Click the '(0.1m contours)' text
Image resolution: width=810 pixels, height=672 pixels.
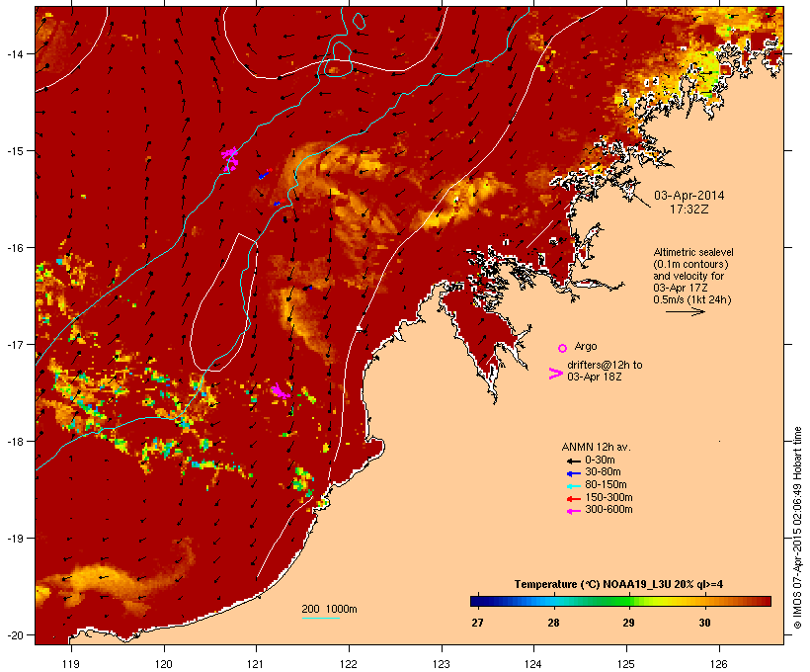[x=690, y=264]
